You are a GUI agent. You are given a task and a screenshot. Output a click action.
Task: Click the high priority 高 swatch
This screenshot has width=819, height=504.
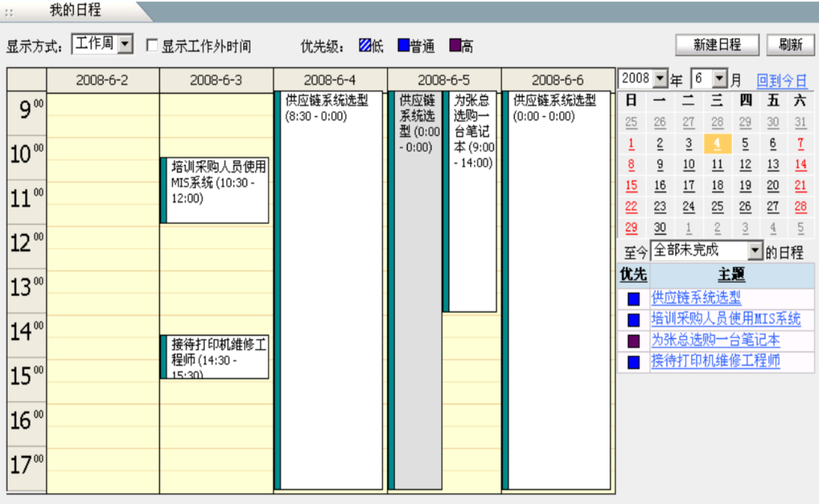(455, 45)
